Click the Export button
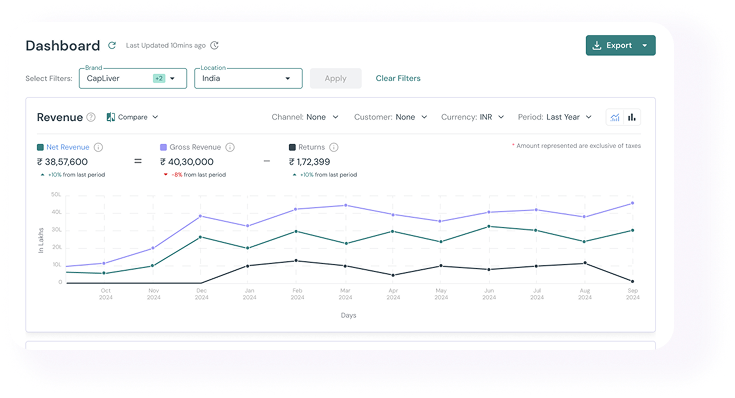This screenshot has height=398, width=735. click(x=620, y=45)
